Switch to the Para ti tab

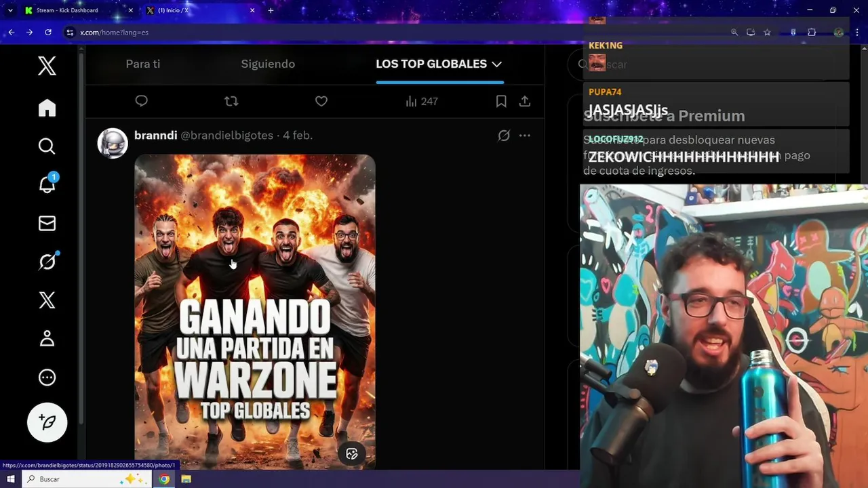click(x=143, y=64)
